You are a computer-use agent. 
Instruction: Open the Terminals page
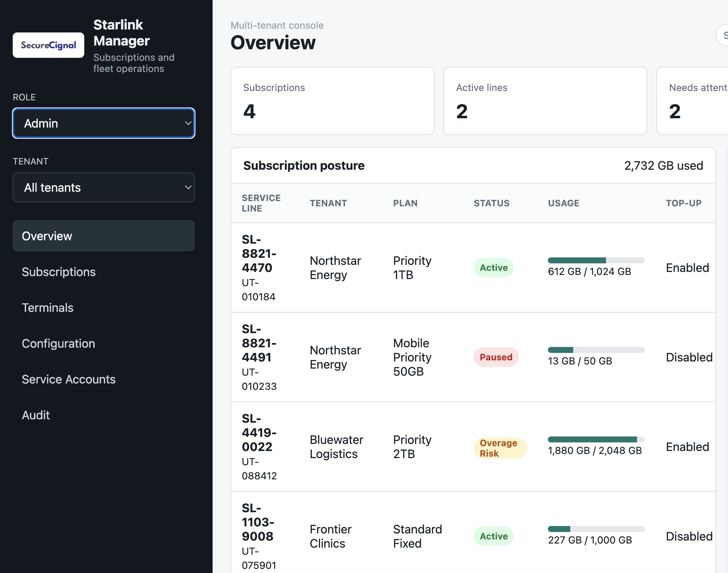point(104,307)
